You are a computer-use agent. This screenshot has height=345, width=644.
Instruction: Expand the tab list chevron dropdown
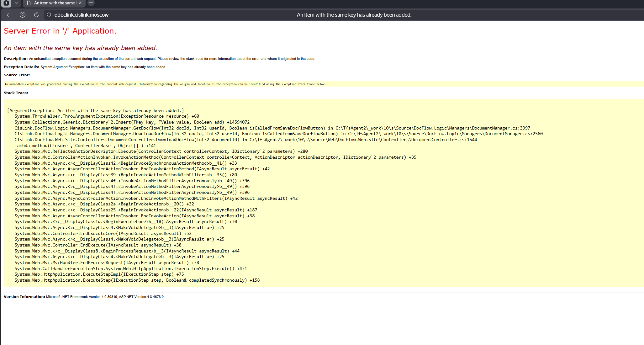[16, 3]
